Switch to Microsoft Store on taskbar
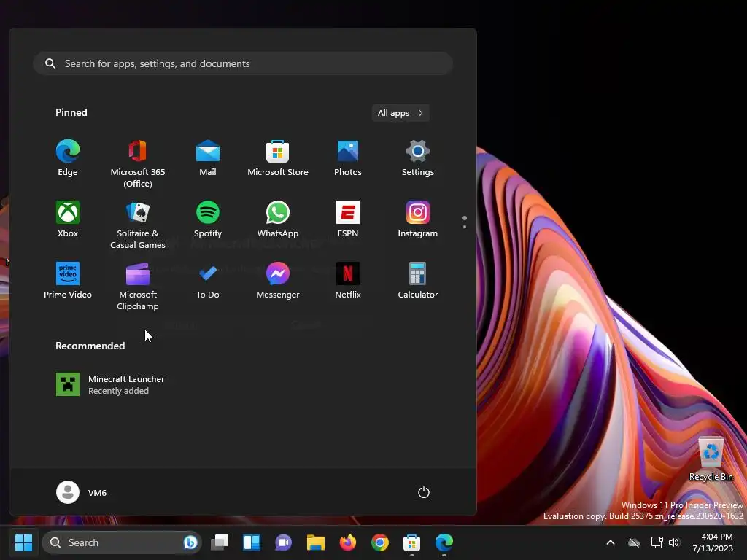This screenshot has width=747, height=560. click(x=411, y=542)
